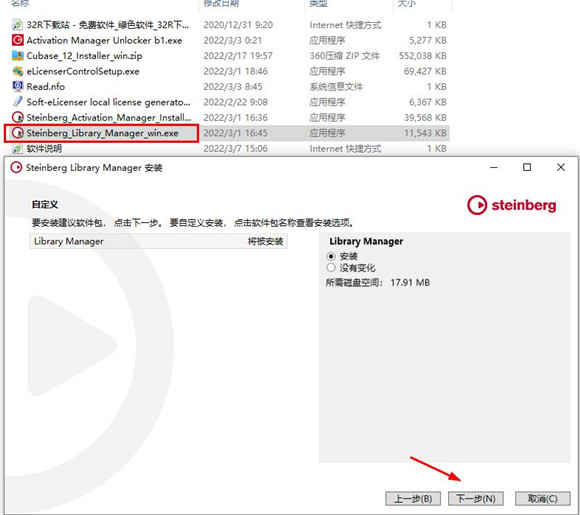This screenshot has height=515, width=580.
Task: Click the 32R下载站 internet shortcut icon
Action: tap(17, 25)
